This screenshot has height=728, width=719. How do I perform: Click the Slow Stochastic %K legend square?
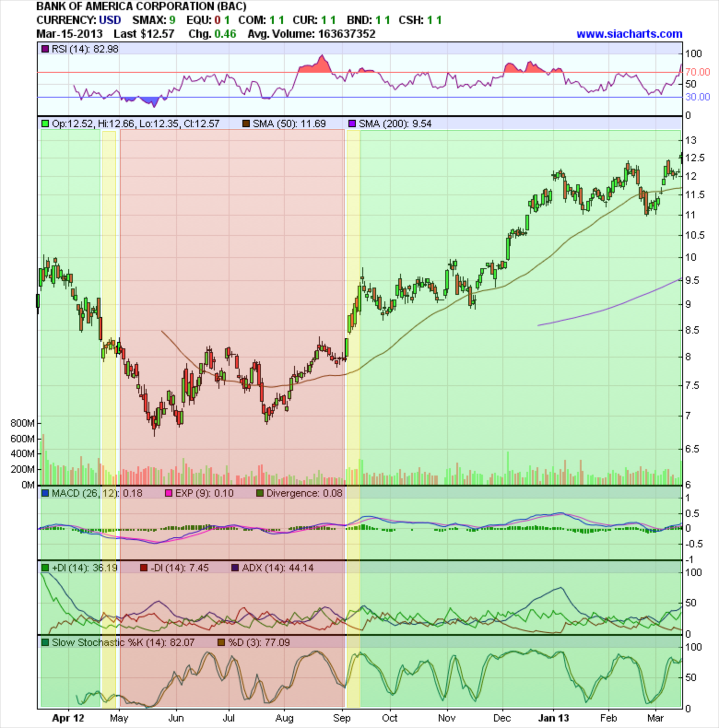tap(45, 642)
